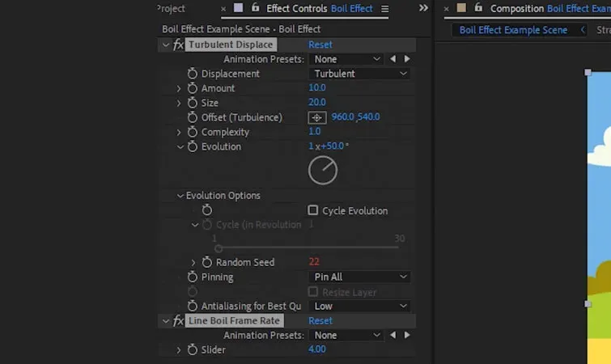Select previous preset for Line Boil Frame Rate
The height and width of the screenshot is (364, 611).
[x=392, y=335]
